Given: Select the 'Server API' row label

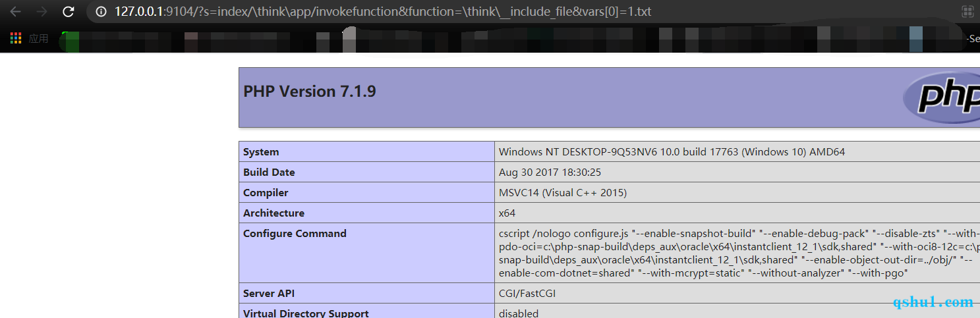Looking at the screenshot, I should (270, 294).
